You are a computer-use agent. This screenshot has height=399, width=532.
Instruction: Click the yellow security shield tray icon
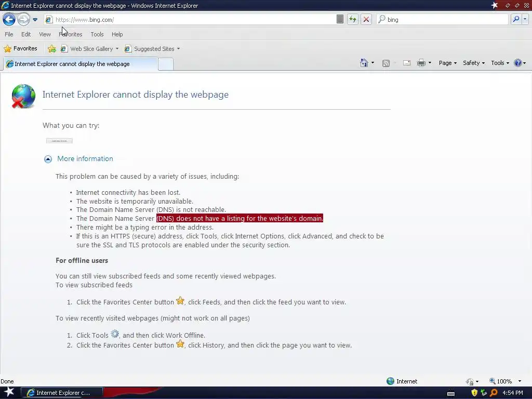[x=474, y=393]
